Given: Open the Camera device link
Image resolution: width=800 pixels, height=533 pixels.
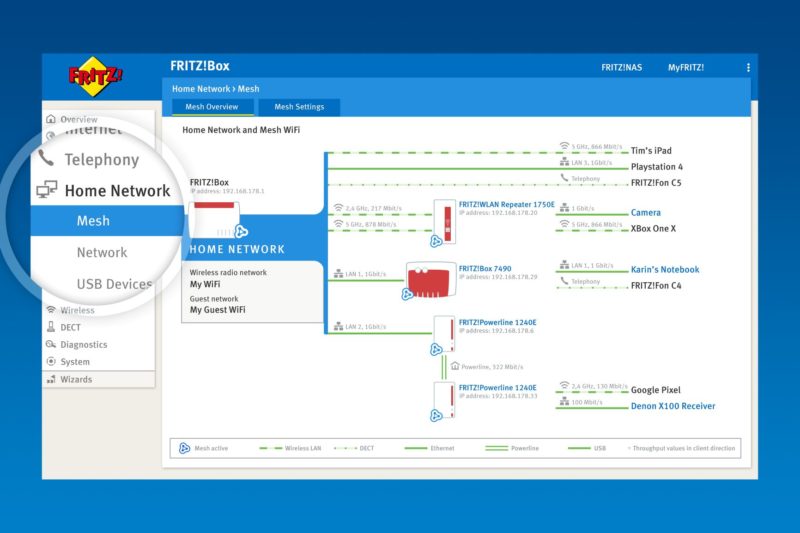Looking at the screenshot, I should click(x=645, y=213).
